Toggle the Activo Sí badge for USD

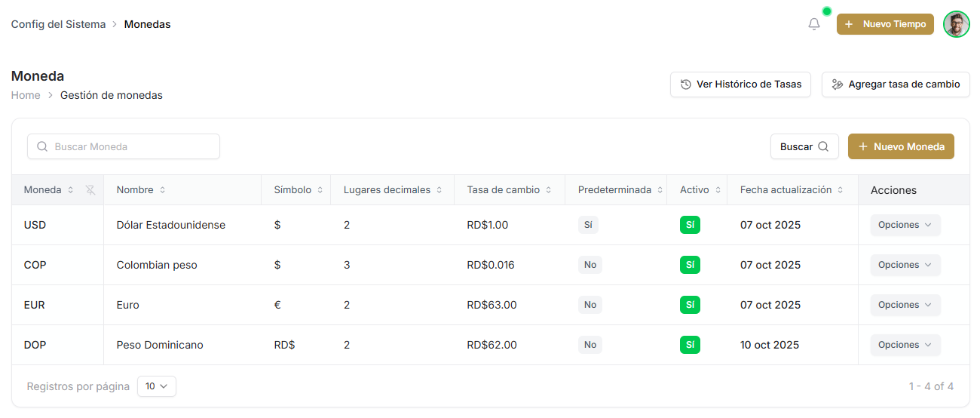[690, 225]
